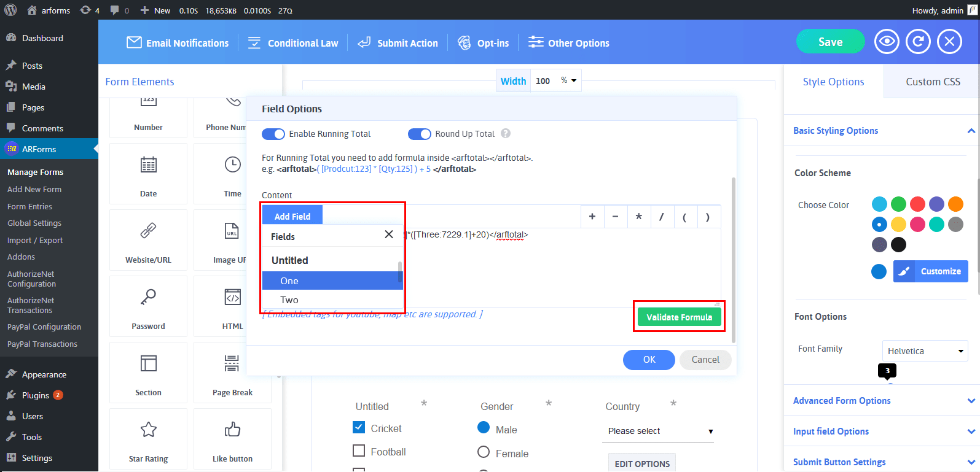Toggle Enable Running Total switch
This screenshot has height=472, width=980.
[273, 134]
